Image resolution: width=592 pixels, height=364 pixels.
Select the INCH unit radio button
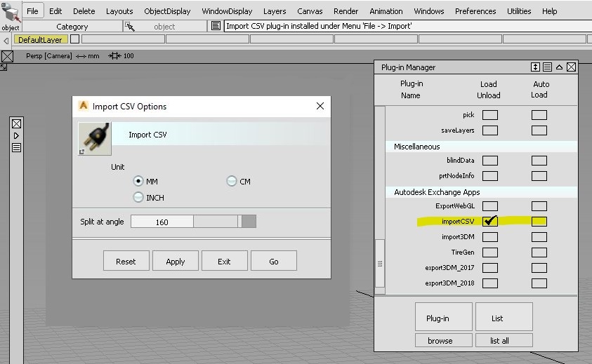coord(138,197)
